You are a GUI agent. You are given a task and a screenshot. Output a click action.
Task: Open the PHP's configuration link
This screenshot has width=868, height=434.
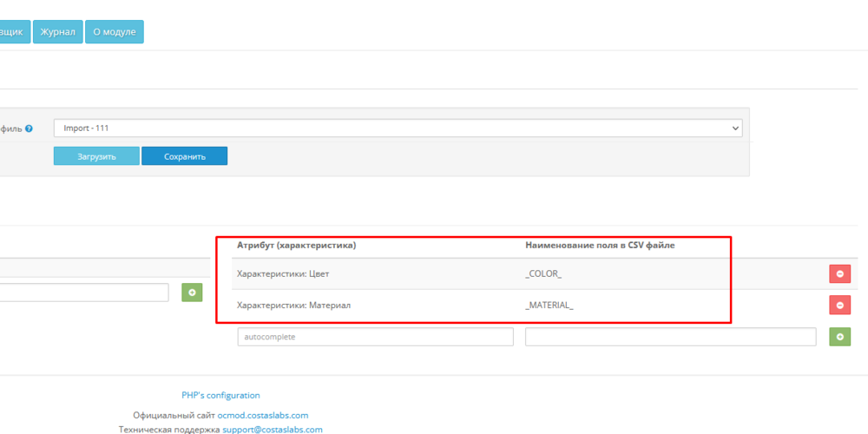point(220,395)
